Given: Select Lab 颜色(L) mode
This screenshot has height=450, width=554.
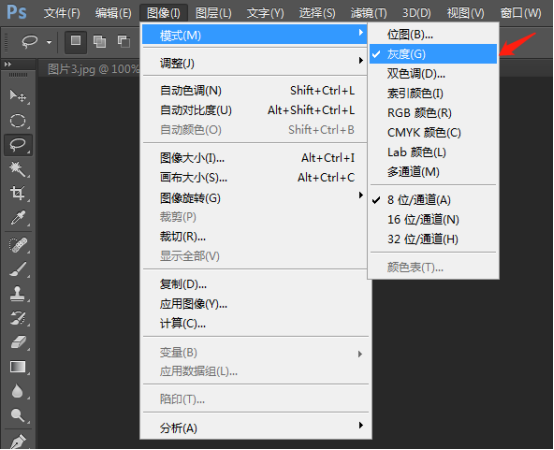Looking at the screenshot, I should (433, 152).
